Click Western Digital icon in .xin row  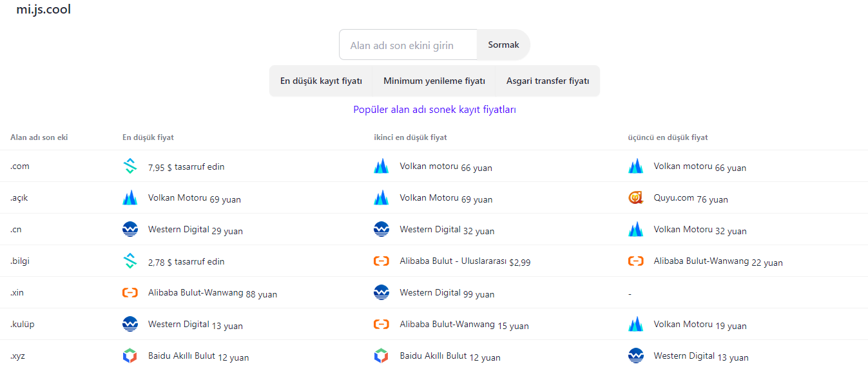point(381,293)
